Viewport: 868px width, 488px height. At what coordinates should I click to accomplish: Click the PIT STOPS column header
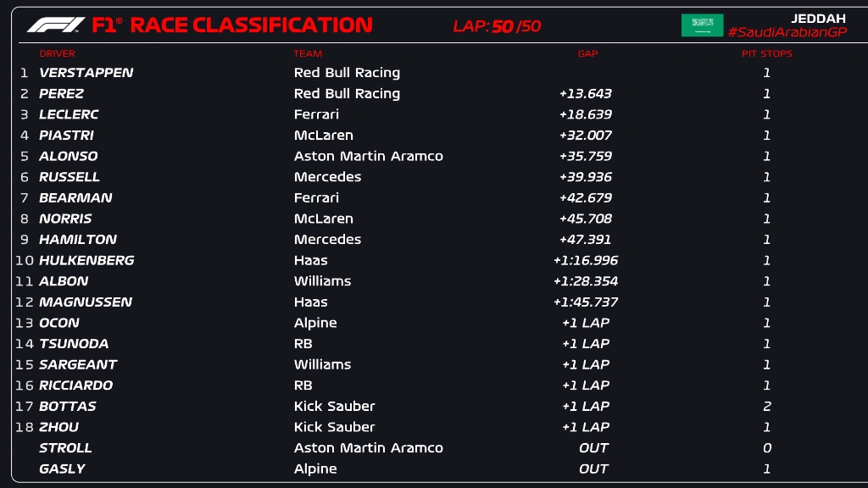click(x=766, y=53)
